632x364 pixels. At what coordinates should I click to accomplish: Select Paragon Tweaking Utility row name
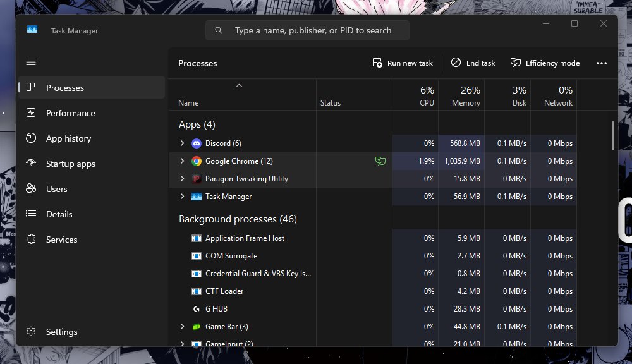[x=246, y=179]
